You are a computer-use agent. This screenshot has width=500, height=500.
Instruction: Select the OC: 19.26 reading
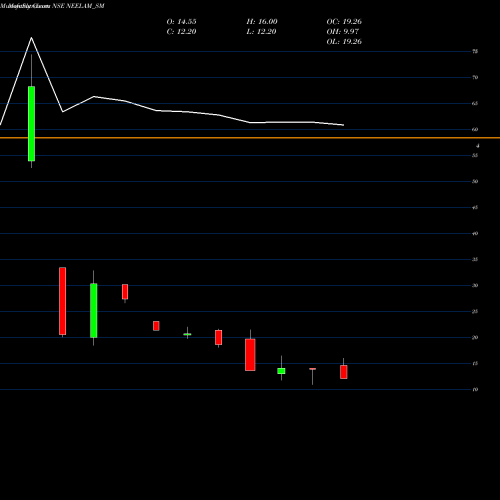[344, 22]
